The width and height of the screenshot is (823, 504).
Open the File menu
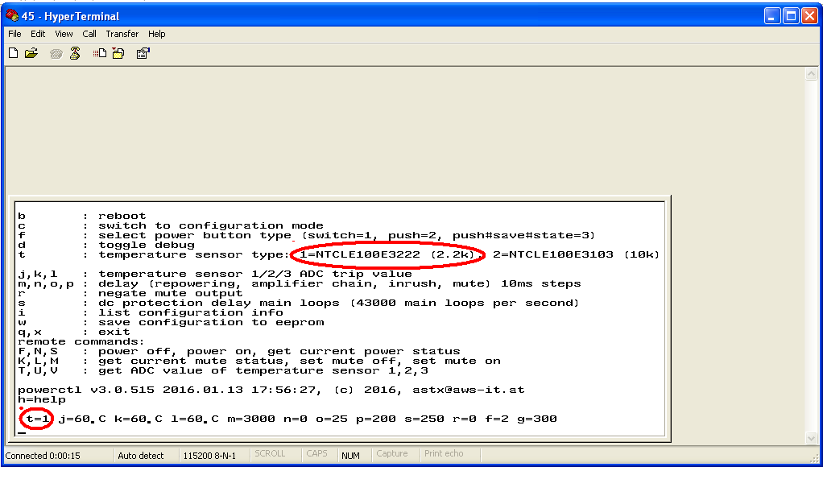click(x=14, y=34)
